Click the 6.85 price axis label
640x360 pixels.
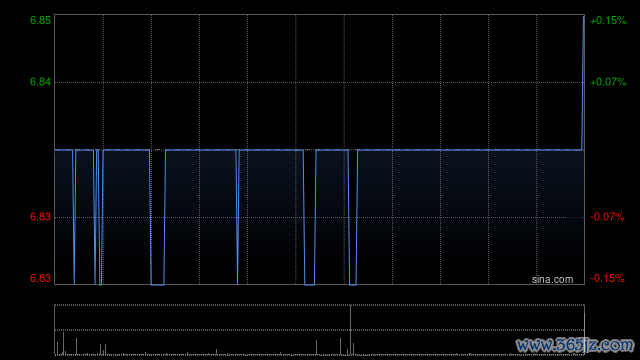40,20
